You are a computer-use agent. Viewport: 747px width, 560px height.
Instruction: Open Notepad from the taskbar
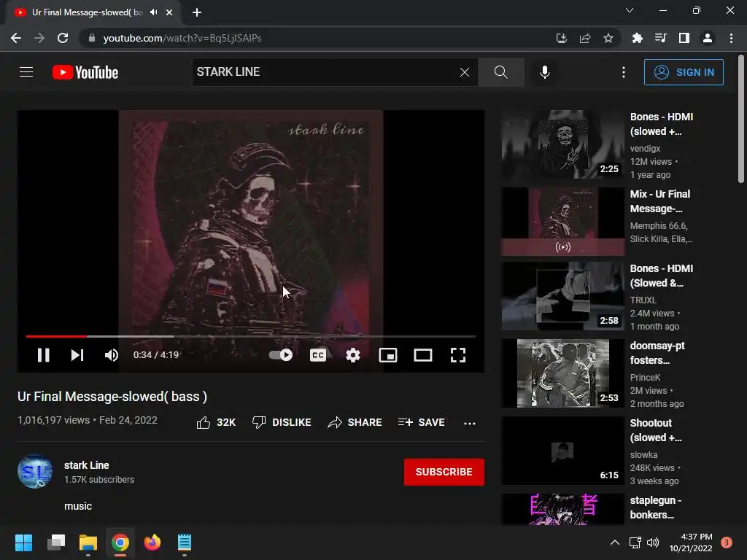[185, 542]
